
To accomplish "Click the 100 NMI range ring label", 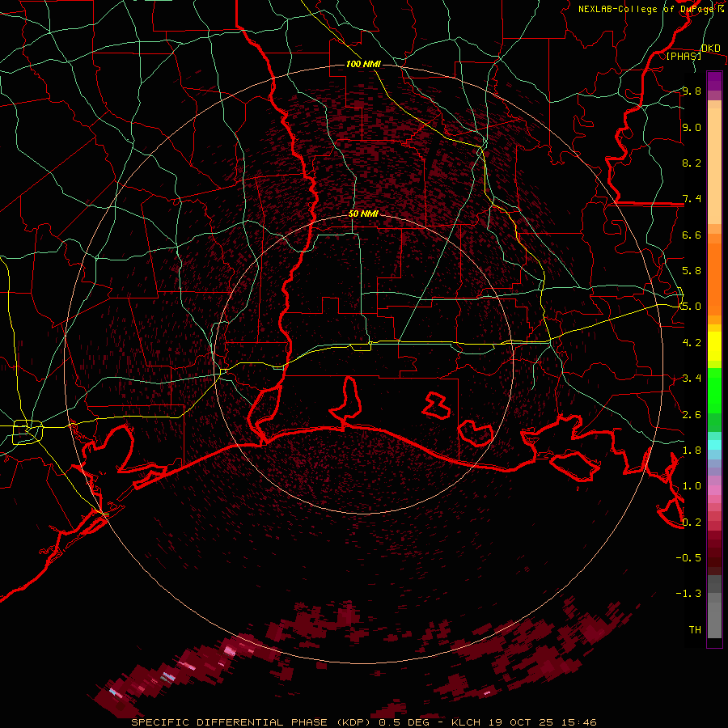I will (363, 64).
